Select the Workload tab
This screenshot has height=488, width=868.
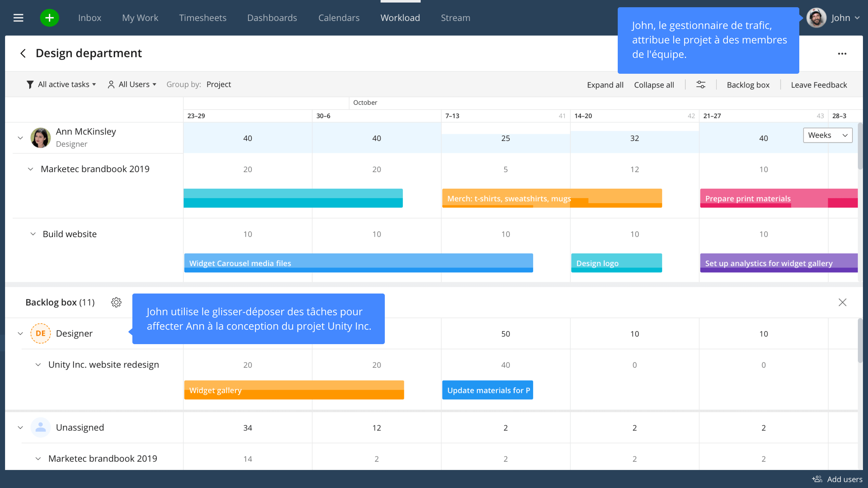click(x=400, y=18)
